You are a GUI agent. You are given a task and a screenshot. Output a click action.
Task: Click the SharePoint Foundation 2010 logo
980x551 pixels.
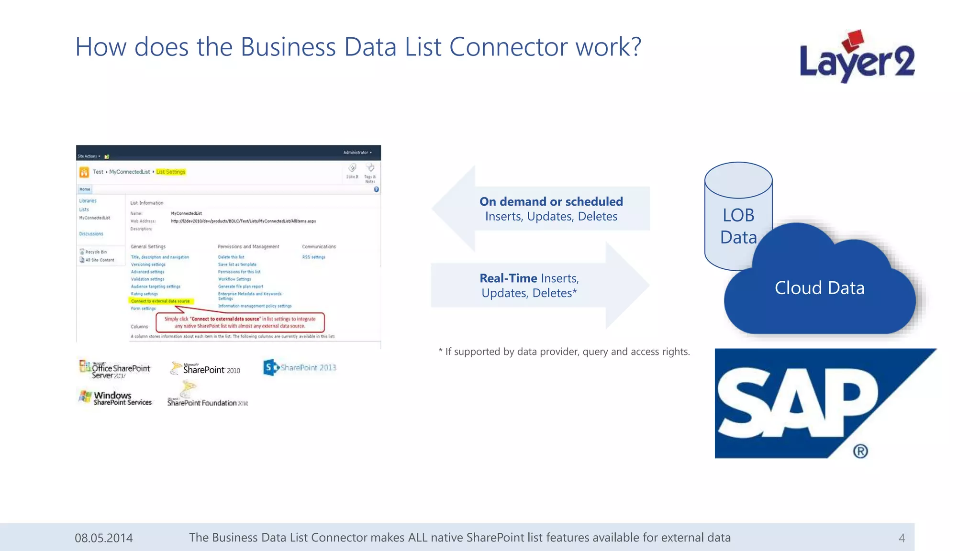(207, 394)
